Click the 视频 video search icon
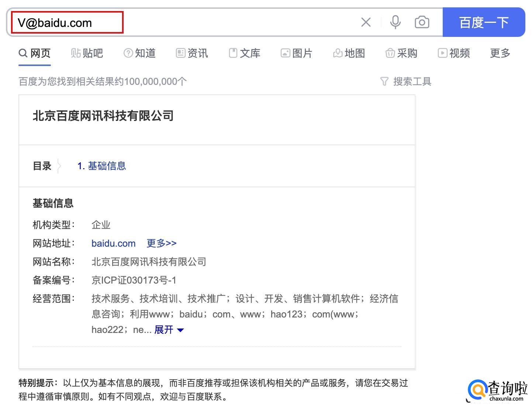 (x=442, y=53)
